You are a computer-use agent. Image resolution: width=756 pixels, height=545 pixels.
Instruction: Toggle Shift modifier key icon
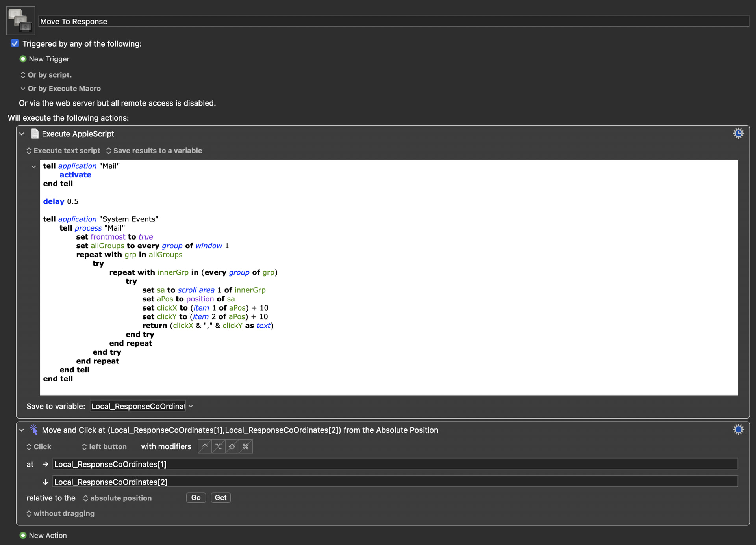[x=232, y=446]
